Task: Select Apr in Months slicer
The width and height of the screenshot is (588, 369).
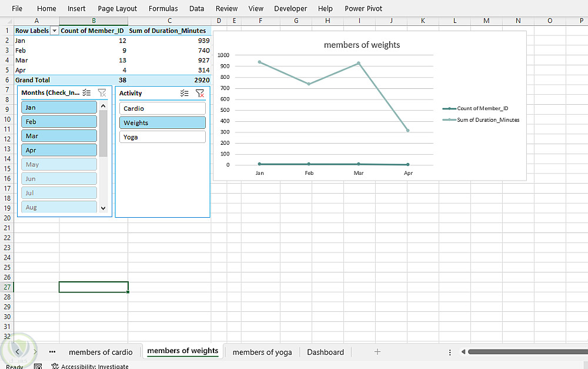Action: pyautogui.click(x=59, y=150)
